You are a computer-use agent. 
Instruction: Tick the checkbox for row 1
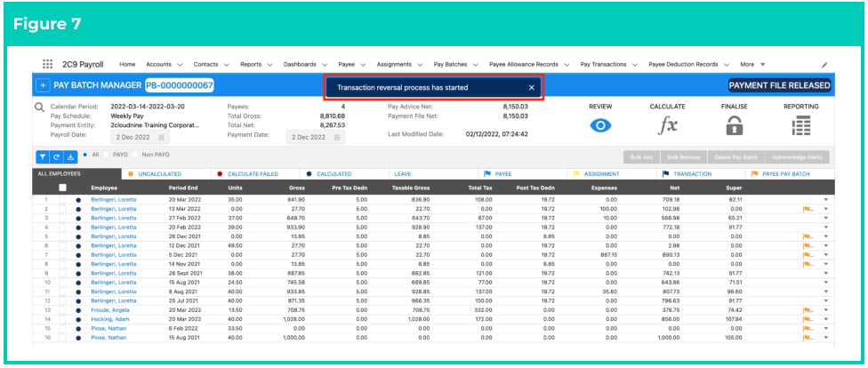pyautogui.click(x=63, y=200)
